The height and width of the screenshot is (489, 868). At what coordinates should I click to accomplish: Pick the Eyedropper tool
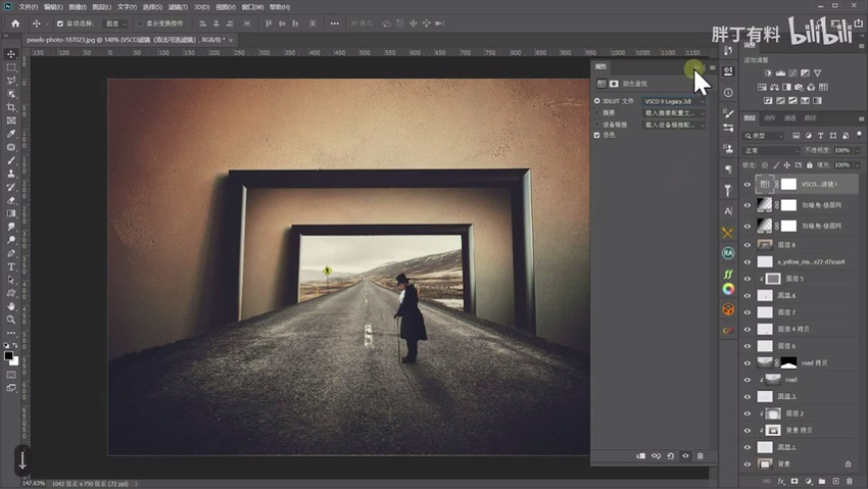tap(12, 133)
